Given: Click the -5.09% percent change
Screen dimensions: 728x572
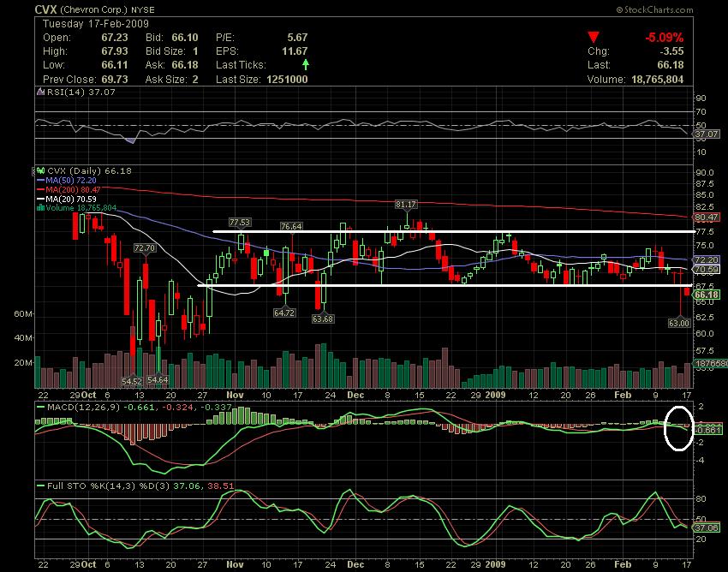Looking at the screenshot, I should (664, 37).
